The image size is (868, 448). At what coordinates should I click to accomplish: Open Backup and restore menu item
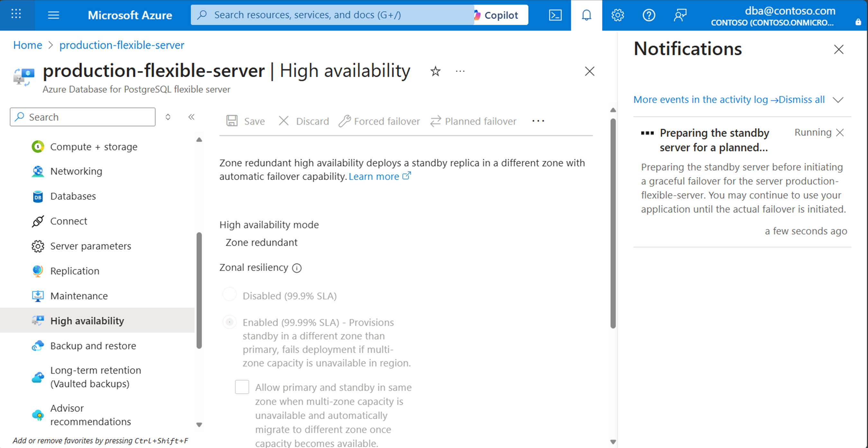click(x=93, y=345)
